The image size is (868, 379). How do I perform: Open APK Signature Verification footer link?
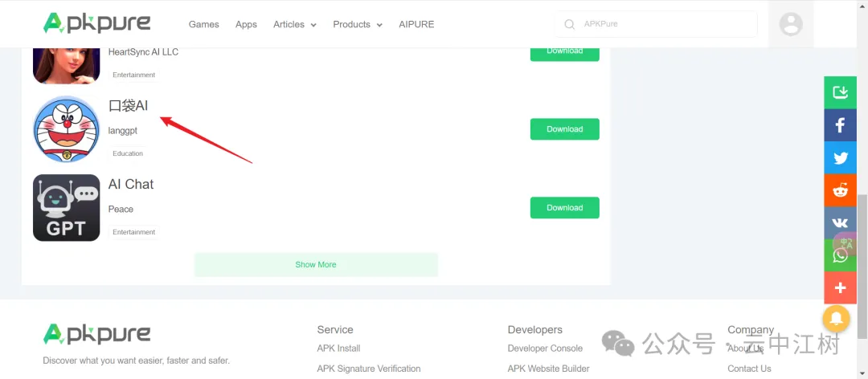point(369,369)
